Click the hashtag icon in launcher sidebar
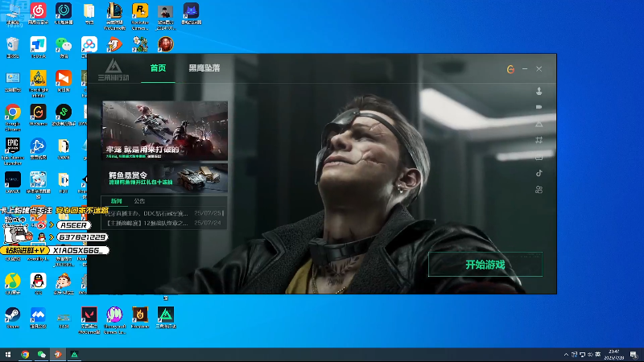The image size is (644, 362). click(x=539, y=140)
